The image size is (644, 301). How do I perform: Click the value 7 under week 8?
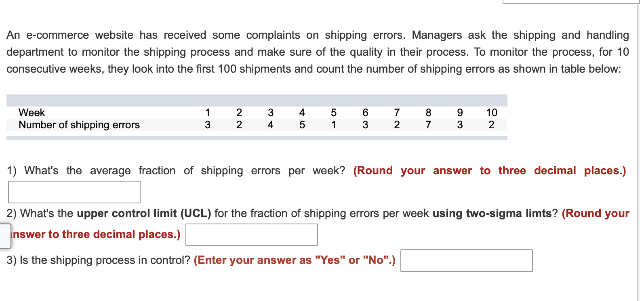[x=428, y=125]
